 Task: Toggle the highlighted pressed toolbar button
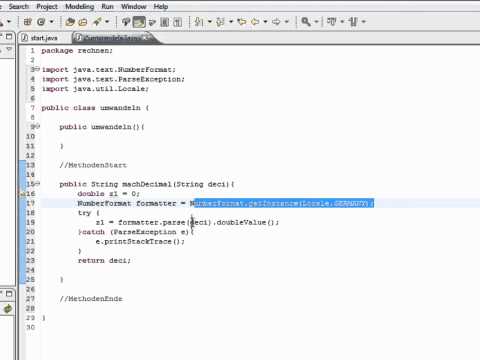(x=139, y=22)
